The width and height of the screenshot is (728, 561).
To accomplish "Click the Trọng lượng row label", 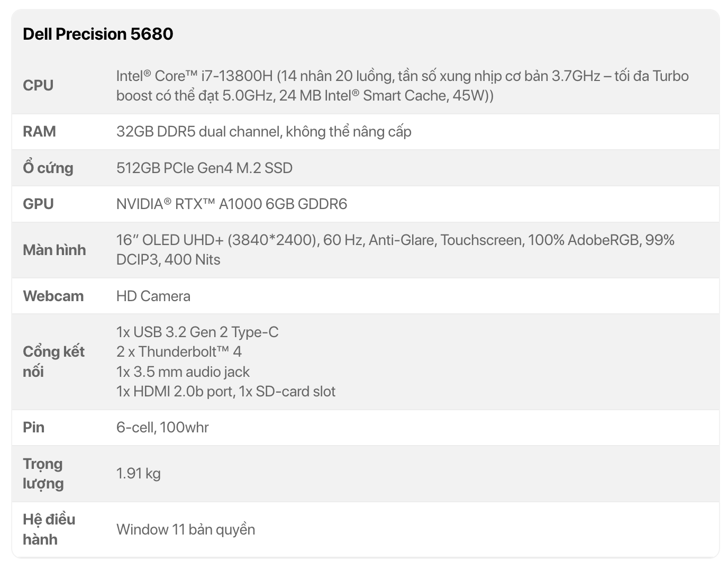I will pyautogui.click(x=43, y=474).
